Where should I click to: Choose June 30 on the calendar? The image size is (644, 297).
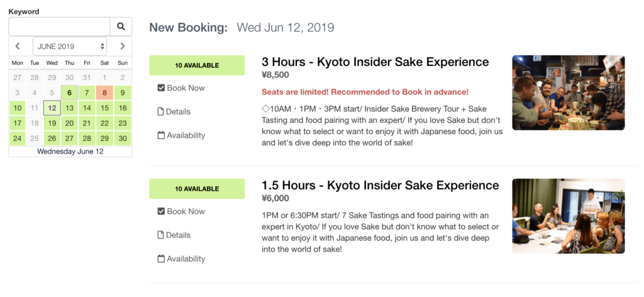coord(123,138)
